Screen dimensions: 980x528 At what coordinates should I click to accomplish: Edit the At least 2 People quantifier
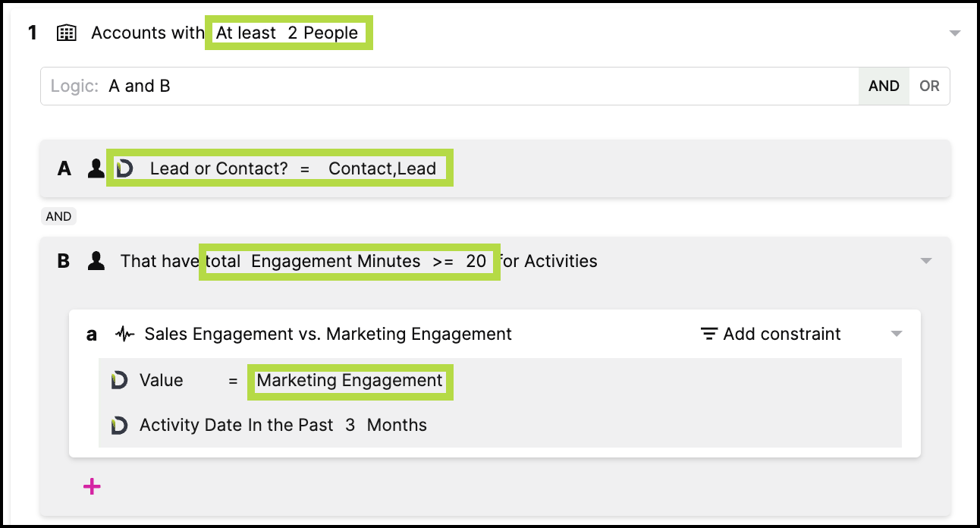coord(288,33)
